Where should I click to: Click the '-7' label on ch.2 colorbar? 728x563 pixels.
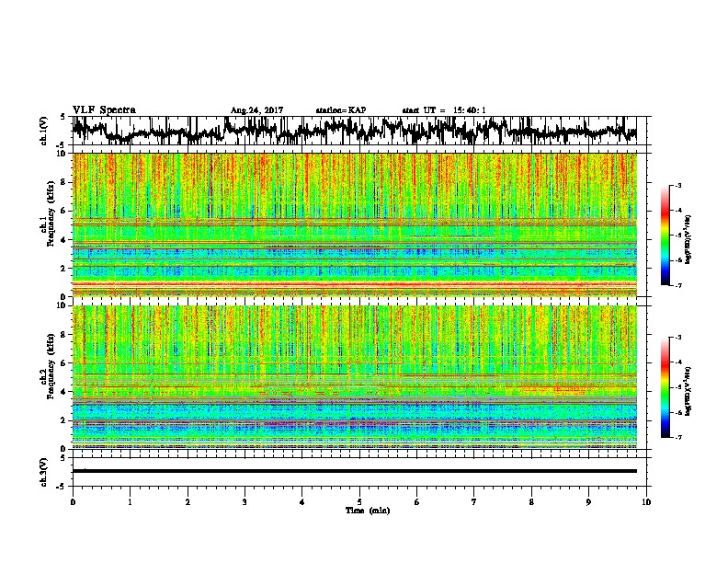tap(677, 438)
